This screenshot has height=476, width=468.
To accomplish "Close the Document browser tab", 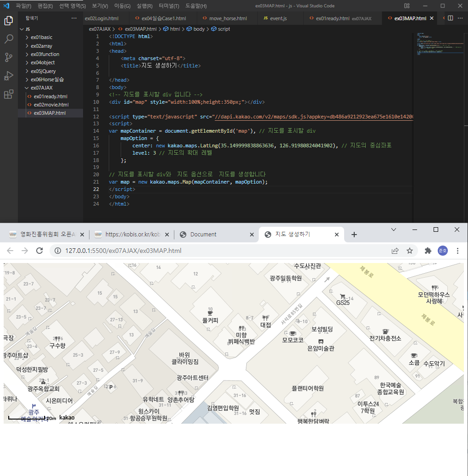I will click(x=251, y=235).
